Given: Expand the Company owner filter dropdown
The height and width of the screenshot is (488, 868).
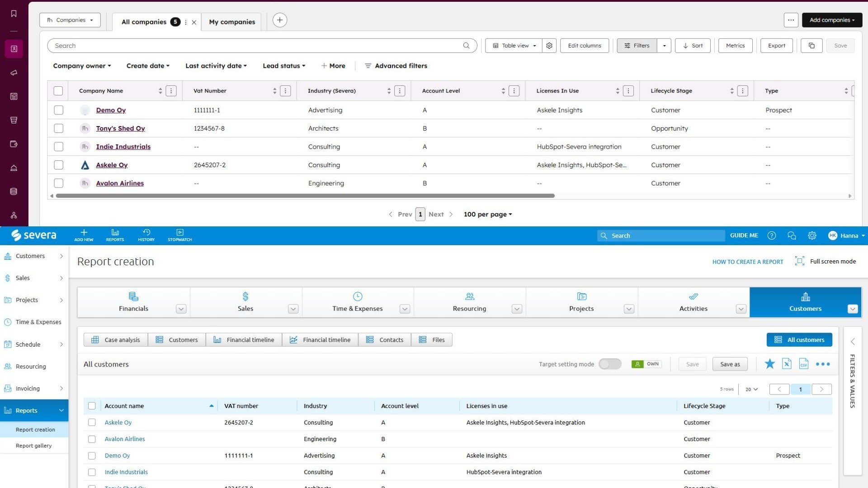Looking at the screenshot, I should point(81,66).
